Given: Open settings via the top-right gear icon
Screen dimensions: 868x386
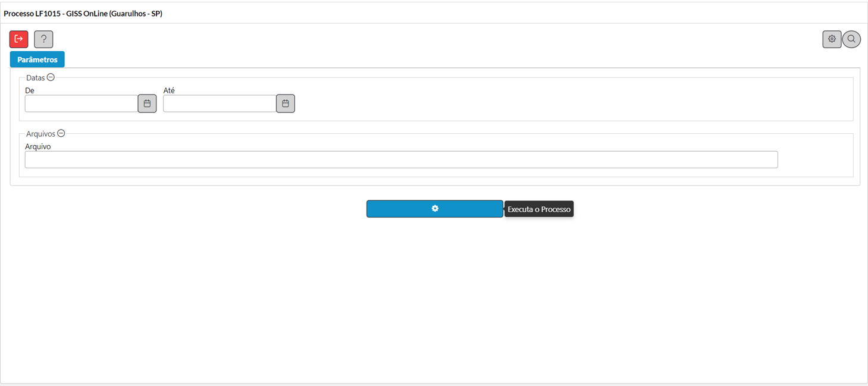Looking at the screenshot, I should tap(832, 39).
